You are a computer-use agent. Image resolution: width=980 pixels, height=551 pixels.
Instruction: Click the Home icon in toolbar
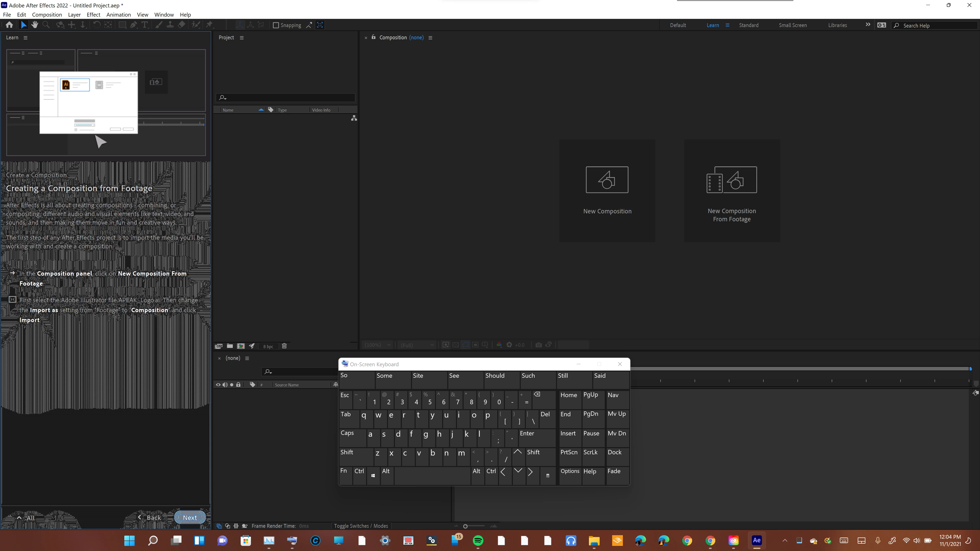coord(9,25)
